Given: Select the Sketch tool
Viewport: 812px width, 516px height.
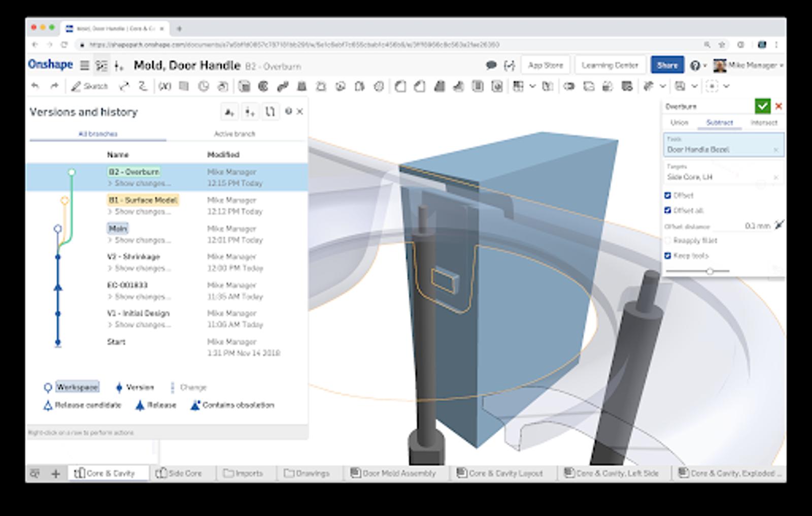Looking at the screenshot, I should [90, 86].
